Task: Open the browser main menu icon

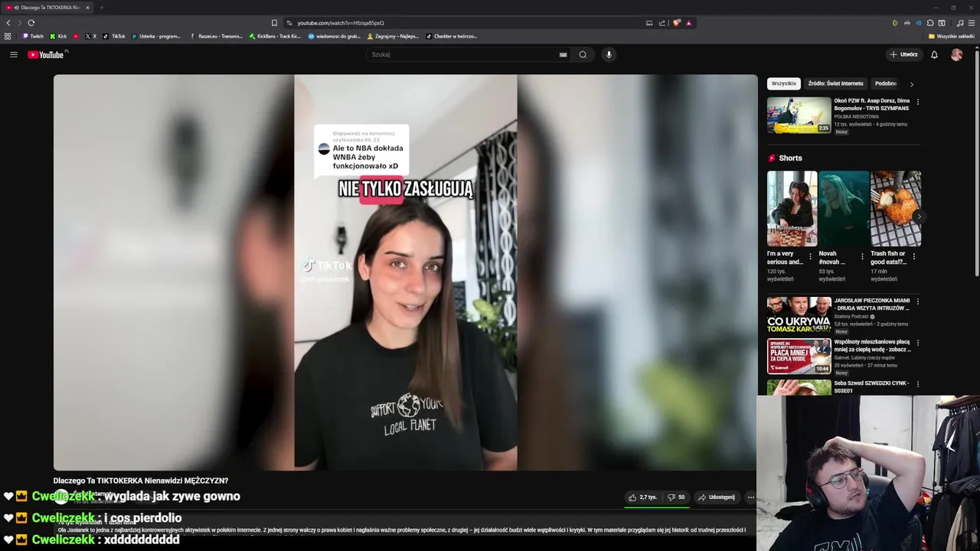Action: [972, 23]
